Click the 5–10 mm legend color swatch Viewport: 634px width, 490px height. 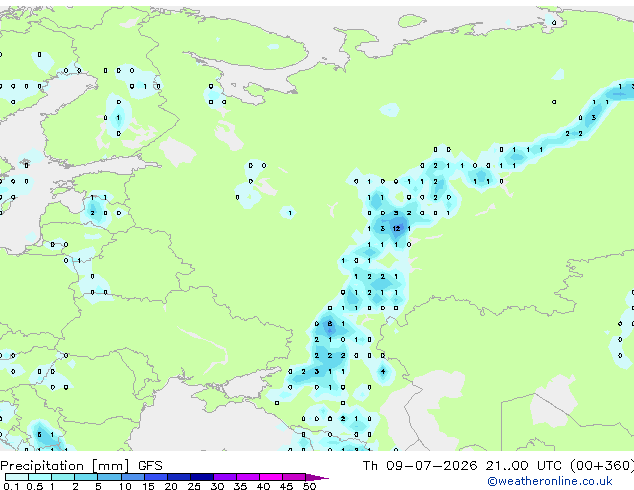(x=109, y=477)
